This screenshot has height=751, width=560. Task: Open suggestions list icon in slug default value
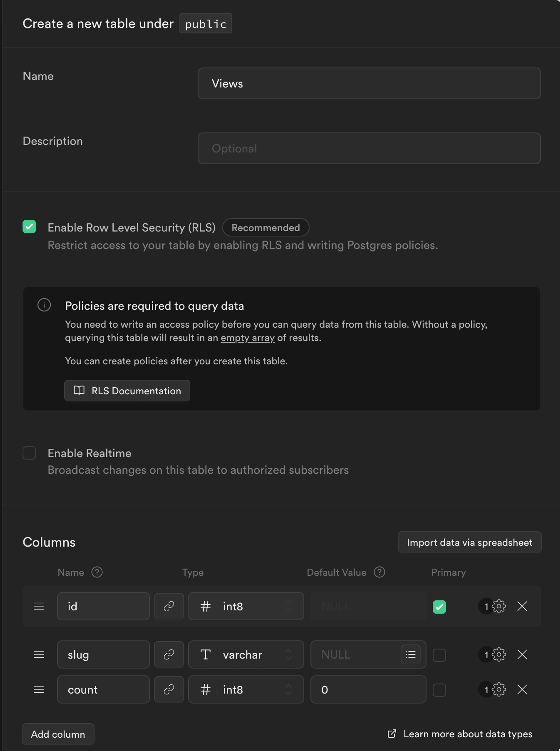(411, 654)
